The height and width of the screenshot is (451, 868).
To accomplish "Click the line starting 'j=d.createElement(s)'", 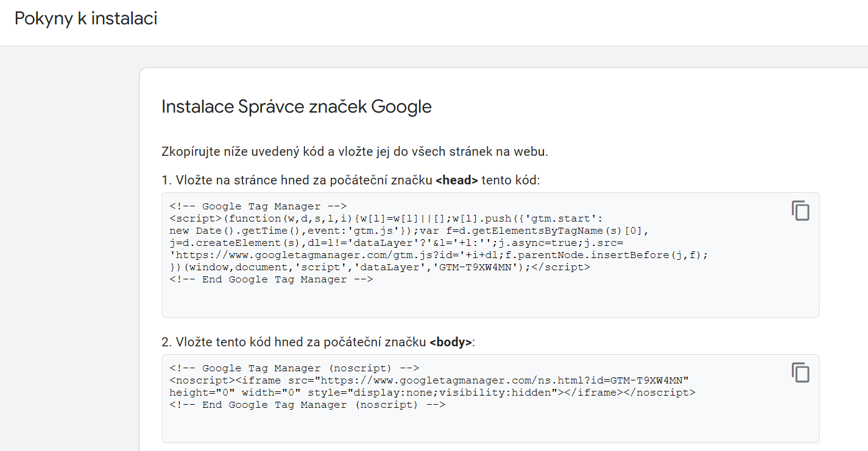I will [x=396, y=243].
